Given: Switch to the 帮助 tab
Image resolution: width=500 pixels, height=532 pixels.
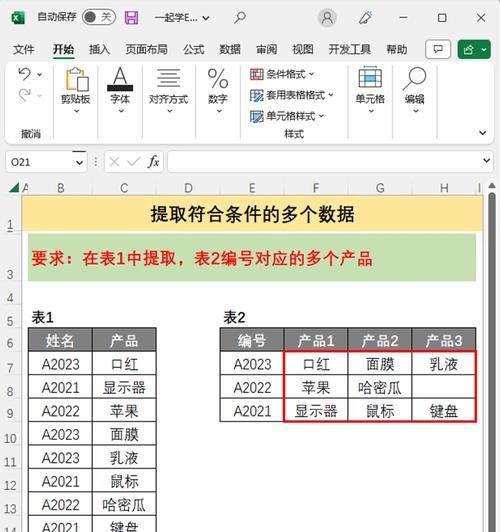Looking at the screenshot, I should 397,50.
